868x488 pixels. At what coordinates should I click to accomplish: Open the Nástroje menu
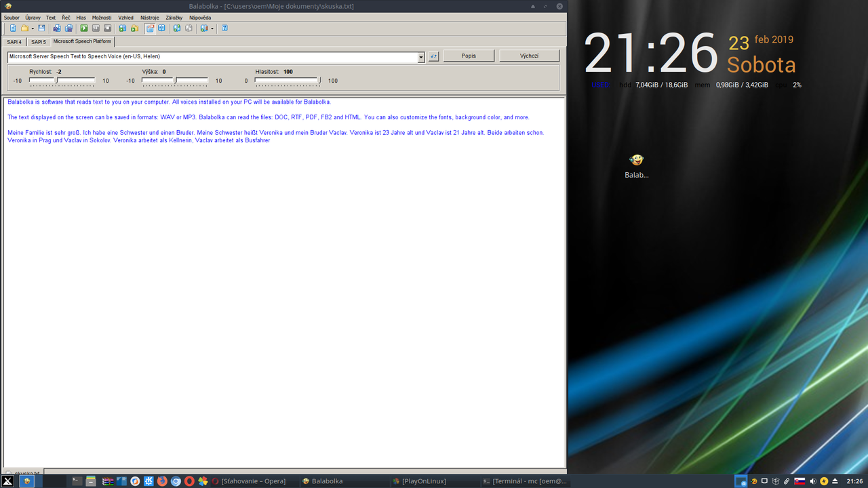[x=150, y=18]
